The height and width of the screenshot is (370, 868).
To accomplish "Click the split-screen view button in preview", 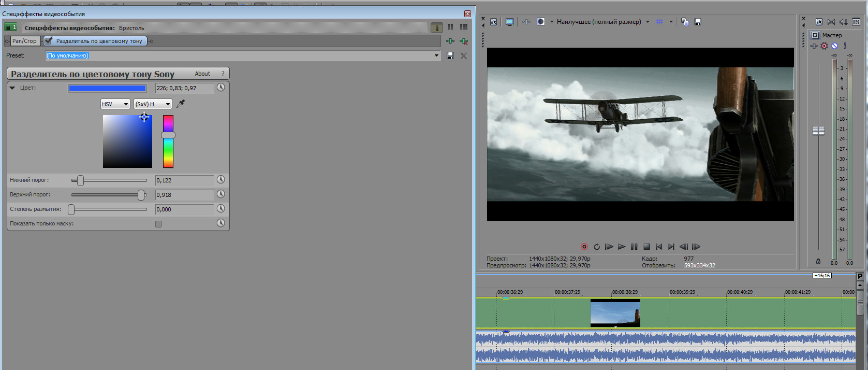I will click(x=541, y=22).
